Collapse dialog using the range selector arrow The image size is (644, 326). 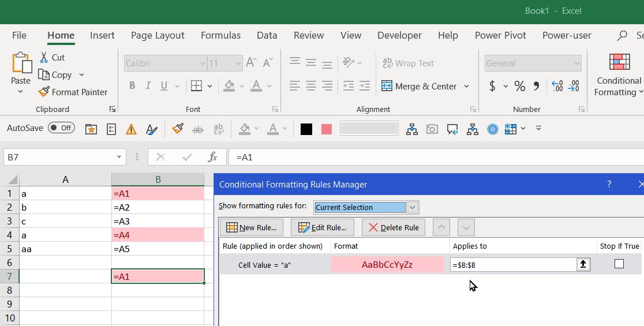(x=583, y=265)
